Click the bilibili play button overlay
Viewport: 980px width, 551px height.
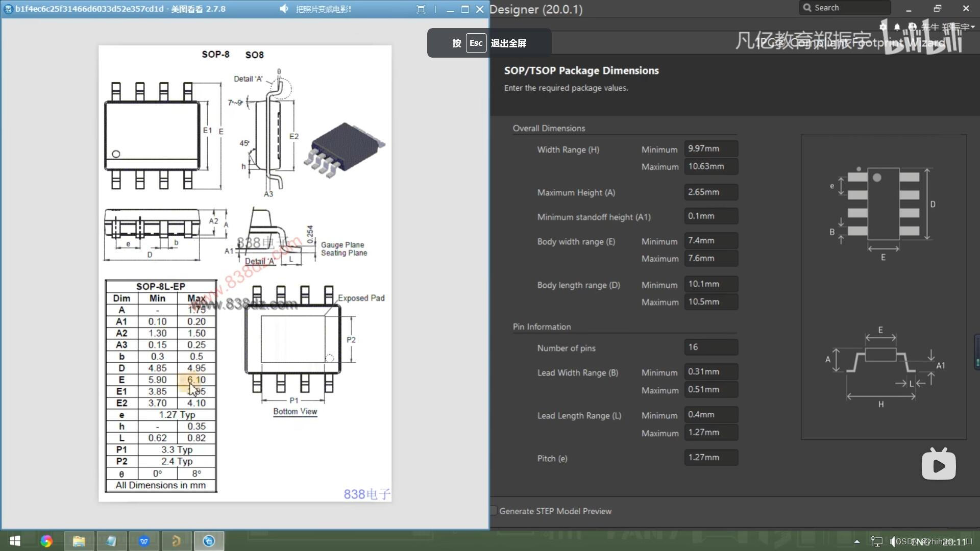938,465
